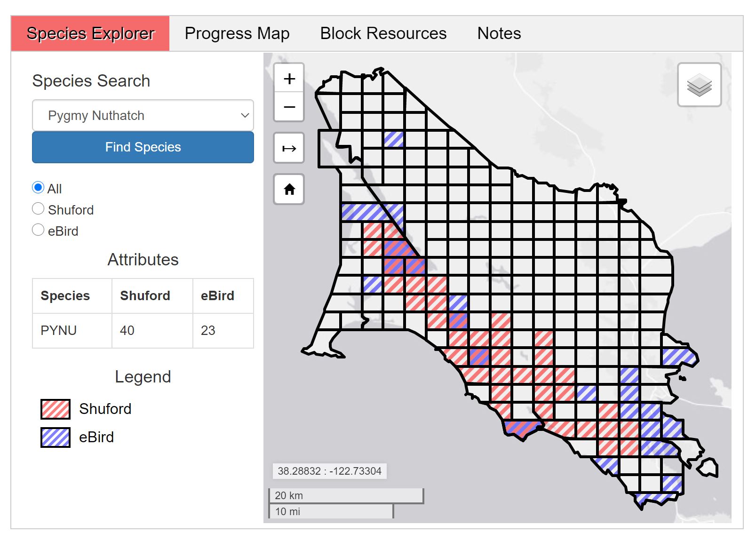
Task: Click the Shuford column header in Attributes
Action: 145,295
